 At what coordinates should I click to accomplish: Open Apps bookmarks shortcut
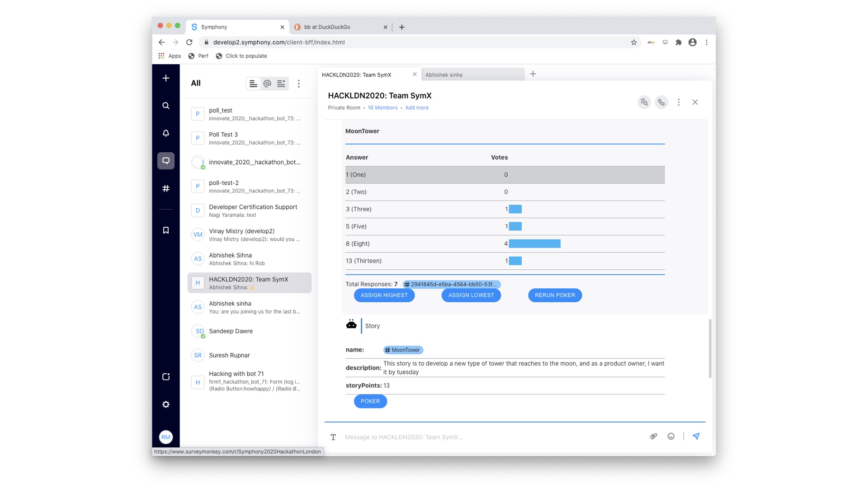pos(170,56)
